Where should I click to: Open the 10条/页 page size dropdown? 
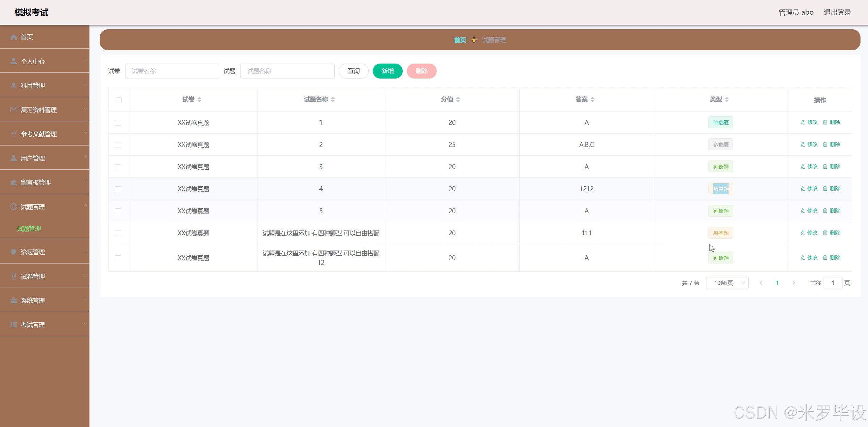point(727,283)
